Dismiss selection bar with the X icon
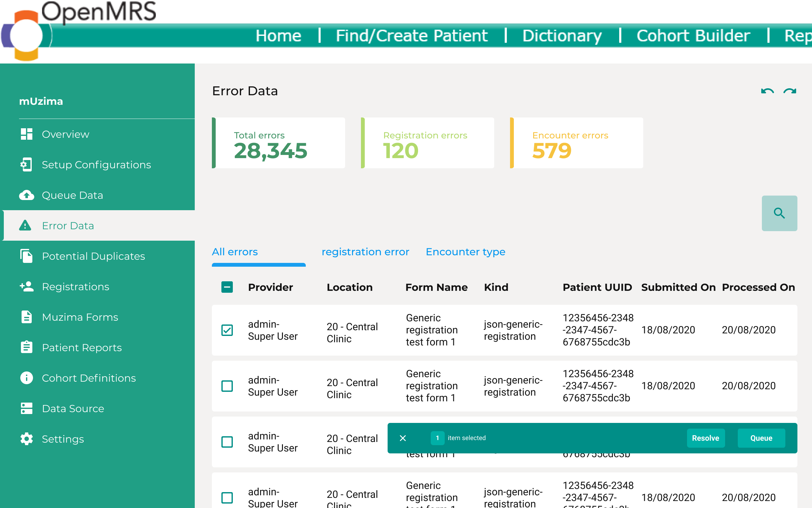The height and width of the screenshot is (508, 812). [x=403, y=438]
